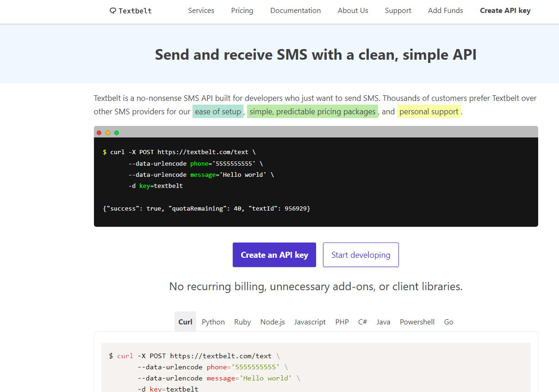Screen dimensions: 559x392
Task: Click the 'Send and receive SMS' headline
Action: 316,55
